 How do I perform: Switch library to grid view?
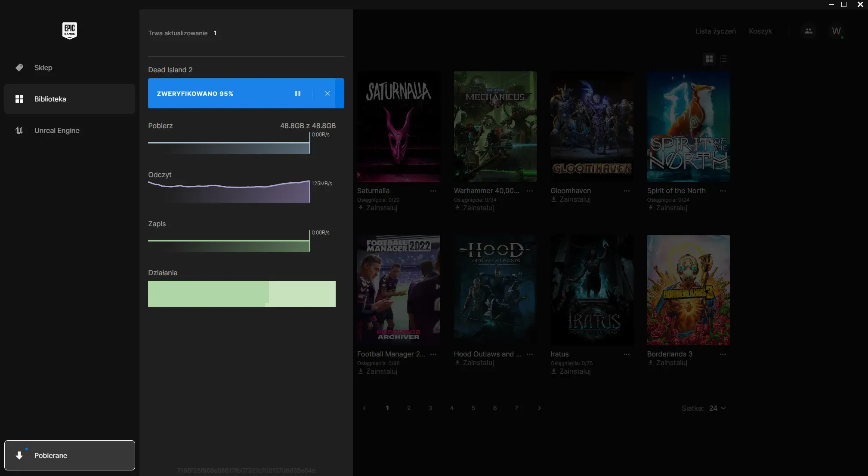709,59
